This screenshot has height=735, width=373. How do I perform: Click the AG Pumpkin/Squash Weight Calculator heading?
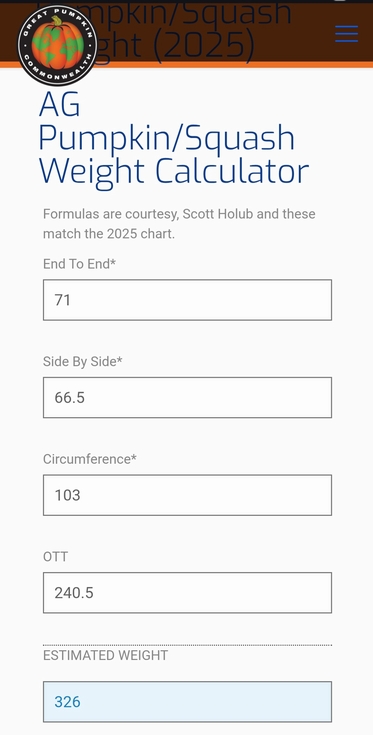tap(174, 139)
